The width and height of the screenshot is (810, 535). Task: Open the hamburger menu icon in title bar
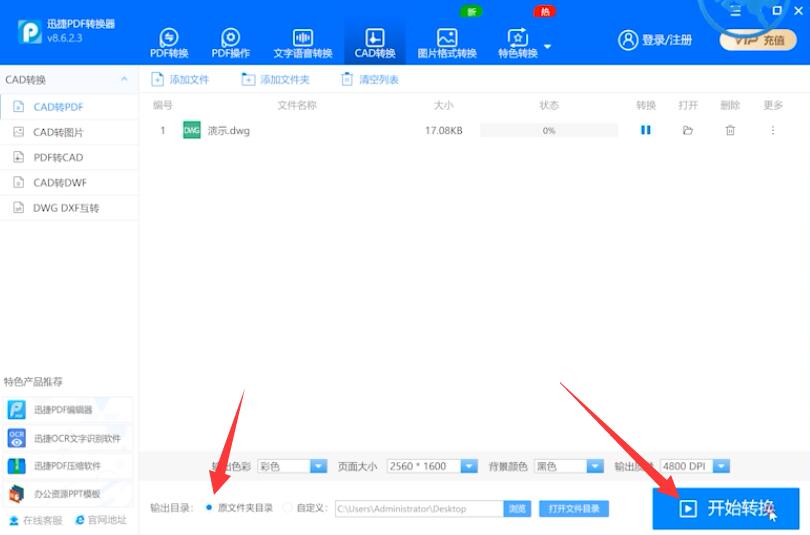[x=736, y=11]
